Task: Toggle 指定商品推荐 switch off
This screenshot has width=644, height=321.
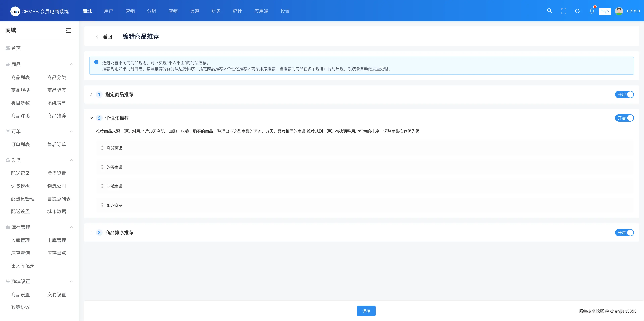Action: [624, 95]
